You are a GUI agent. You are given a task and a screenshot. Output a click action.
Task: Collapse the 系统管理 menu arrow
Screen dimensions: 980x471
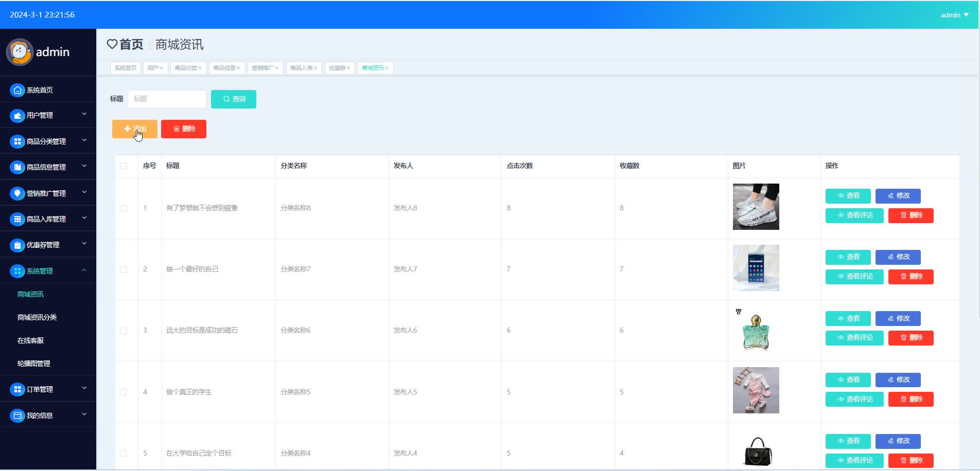[x=84, y=270]
